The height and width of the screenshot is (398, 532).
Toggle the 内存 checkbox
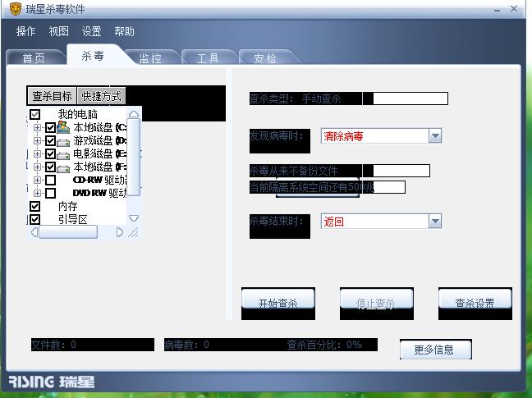coord(35,206)
